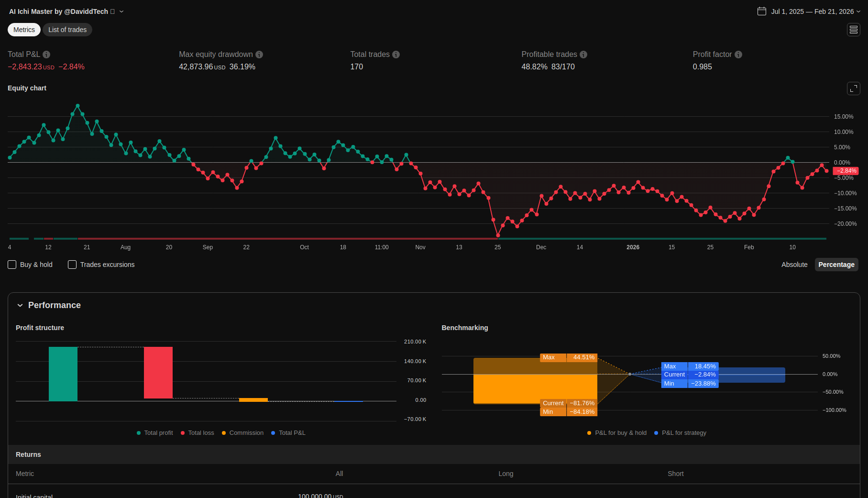The width and height of the screenshot is (868, 498).
Task: Click the P&L for buy & hold legend
Action: point(620,433)
